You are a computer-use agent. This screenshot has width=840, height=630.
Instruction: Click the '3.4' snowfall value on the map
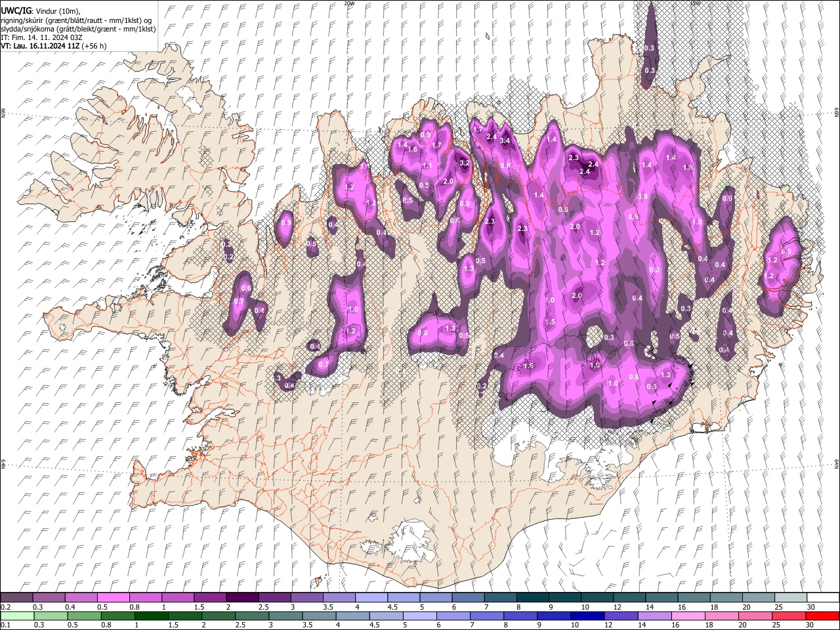505,140
